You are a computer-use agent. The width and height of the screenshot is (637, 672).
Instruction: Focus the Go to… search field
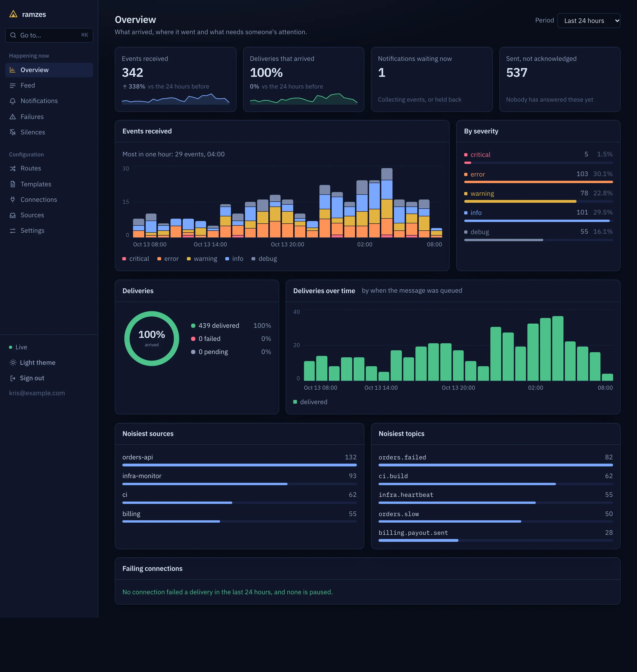click(49, 35)
